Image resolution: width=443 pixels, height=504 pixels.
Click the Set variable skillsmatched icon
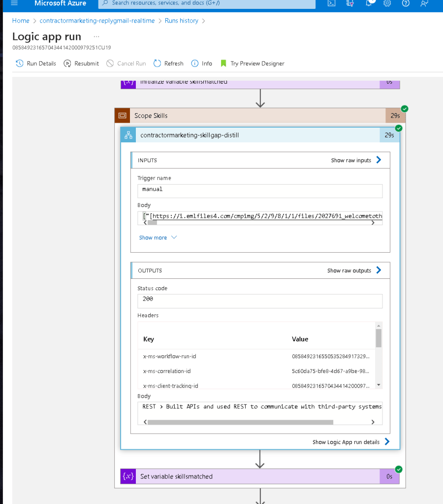tap(128, 476)
